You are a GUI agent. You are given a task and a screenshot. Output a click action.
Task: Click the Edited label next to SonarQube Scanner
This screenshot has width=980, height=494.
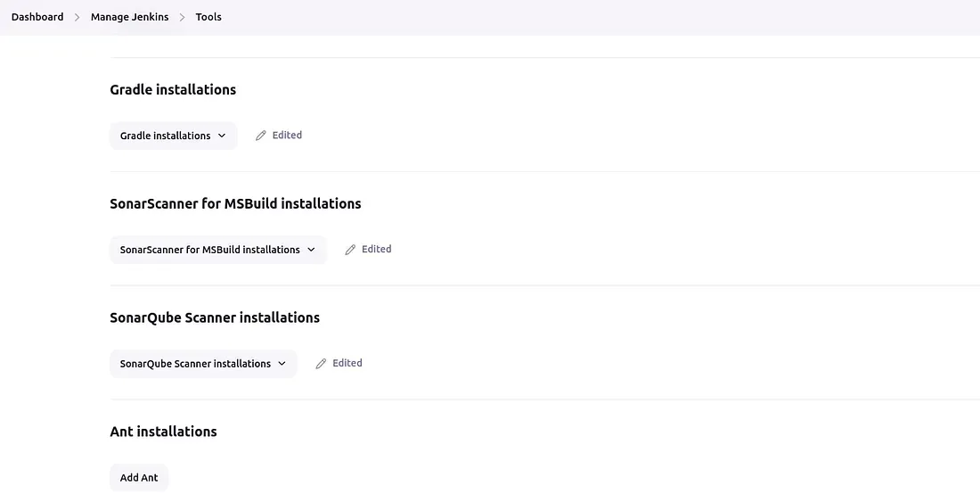pyautogui.click(x=347, y=364)
